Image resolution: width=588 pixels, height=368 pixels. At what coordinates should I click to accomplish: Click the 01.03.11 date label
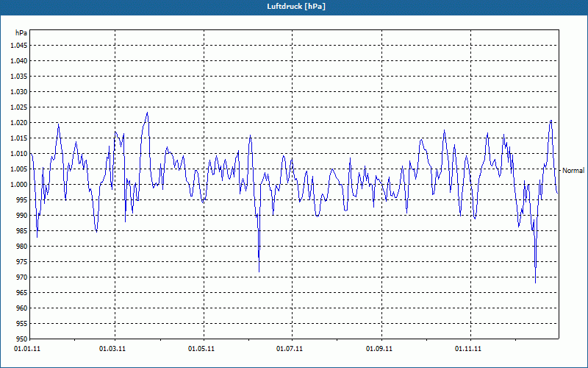112,349
